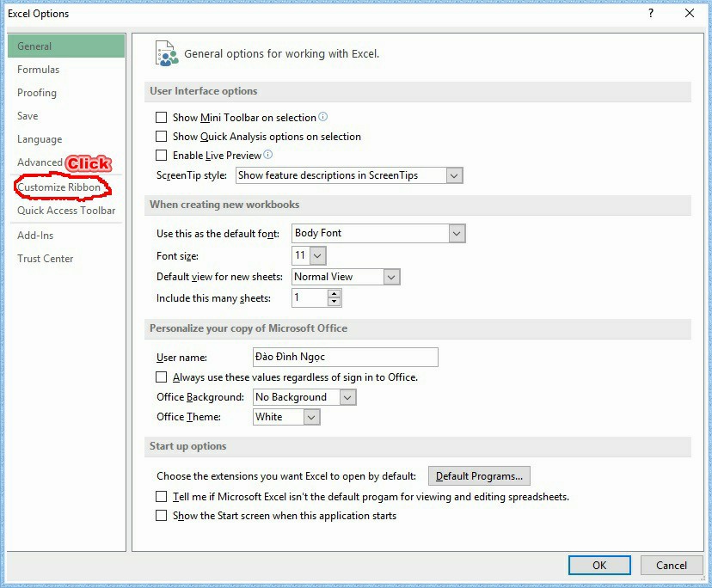Viewport: 712px width, 588px height.
Task: Click the Personalize your copy of Microsoft Office heading
Action: pos(249,328)
